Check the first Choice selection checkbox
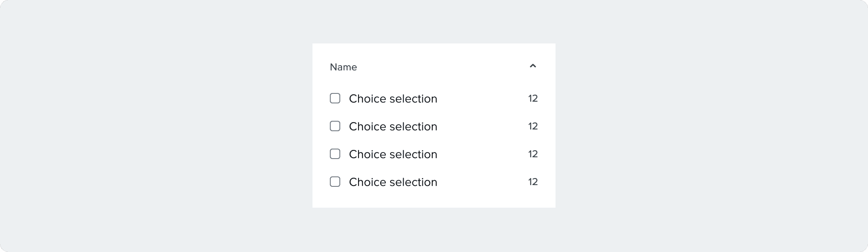This screenshot has height=252, width=868. click(335, 98)
